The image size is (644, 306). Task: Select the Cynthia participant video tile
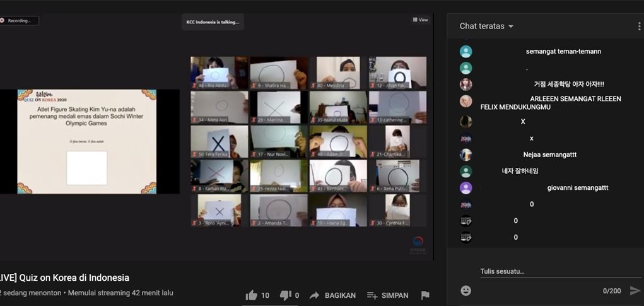tap(397, 210)
